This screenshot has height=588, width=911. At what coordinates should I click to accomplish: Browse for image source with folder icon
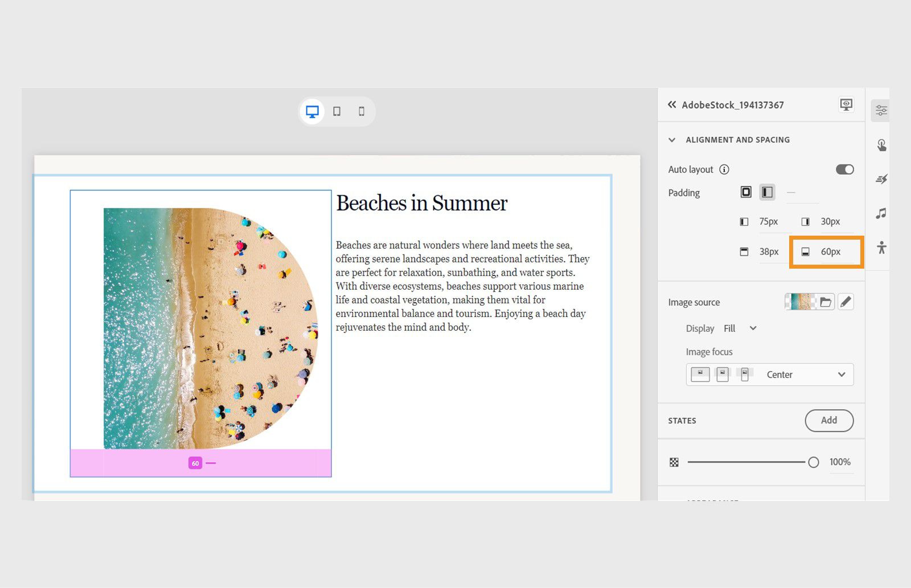click(826, 302)
